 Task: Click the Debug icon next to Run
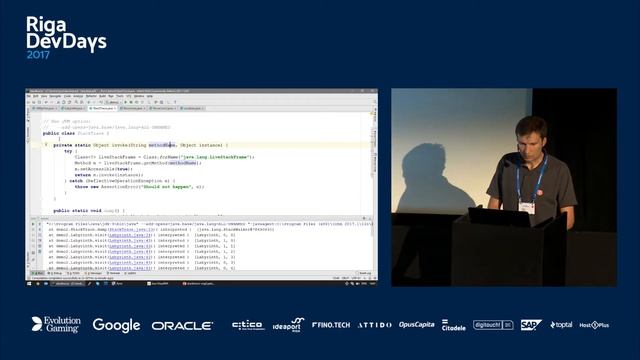click(x=131, y=102)
